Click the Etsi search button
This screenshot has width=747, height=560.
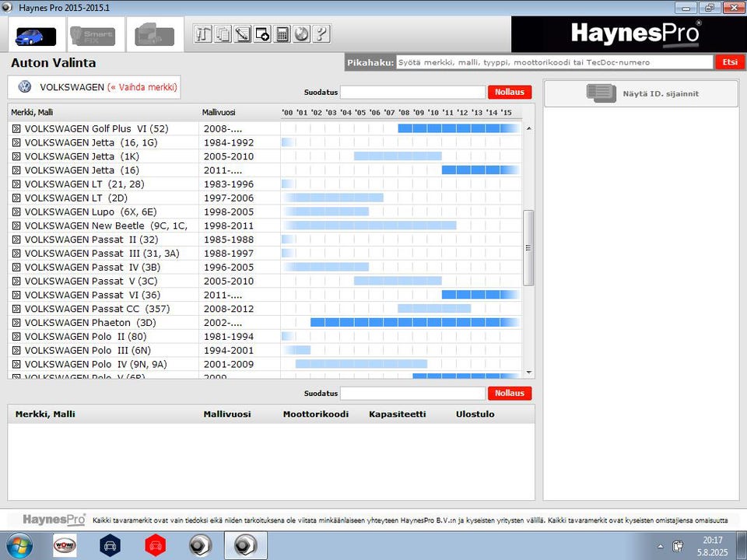729,62
